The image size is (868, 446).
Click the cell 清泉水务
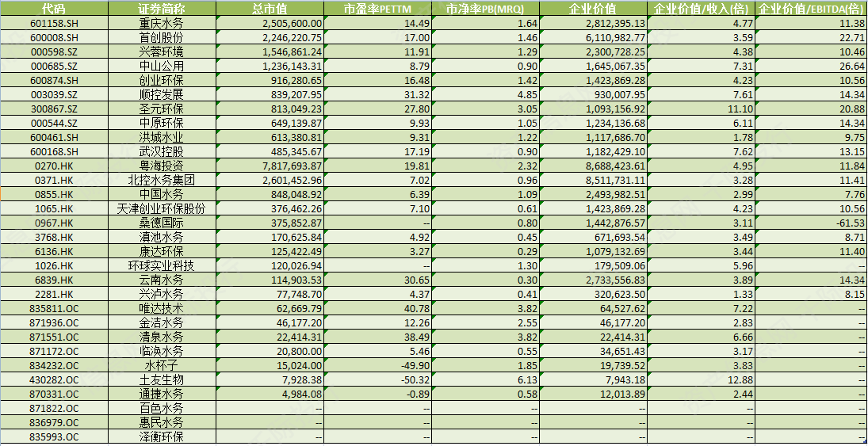[161, 337]
